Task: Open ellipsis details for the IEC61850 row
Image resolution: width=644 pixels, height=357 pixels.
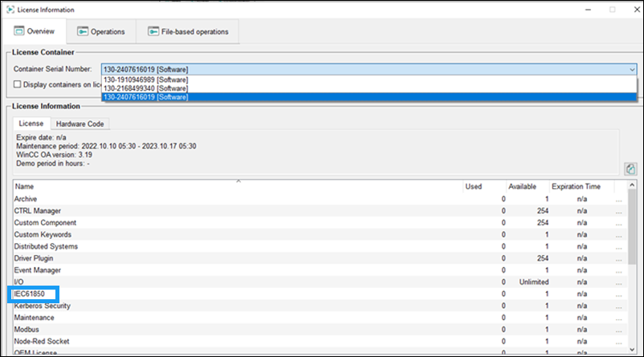Action: 618,294
